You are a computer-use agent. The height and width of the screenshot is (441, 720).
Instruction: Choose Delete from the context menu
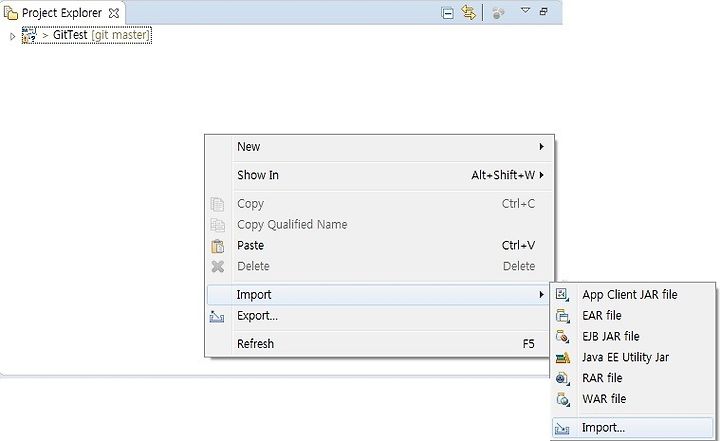tap(380, 266)
